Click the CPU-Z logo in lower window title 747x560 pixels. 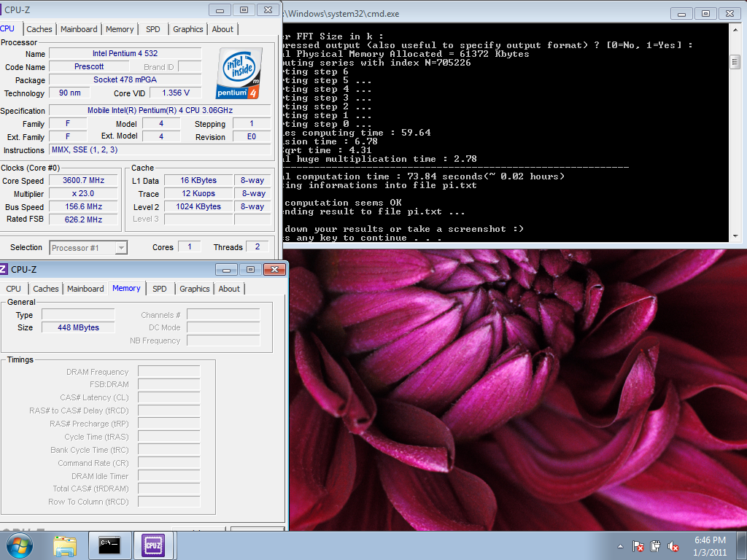tap(4, 269)
